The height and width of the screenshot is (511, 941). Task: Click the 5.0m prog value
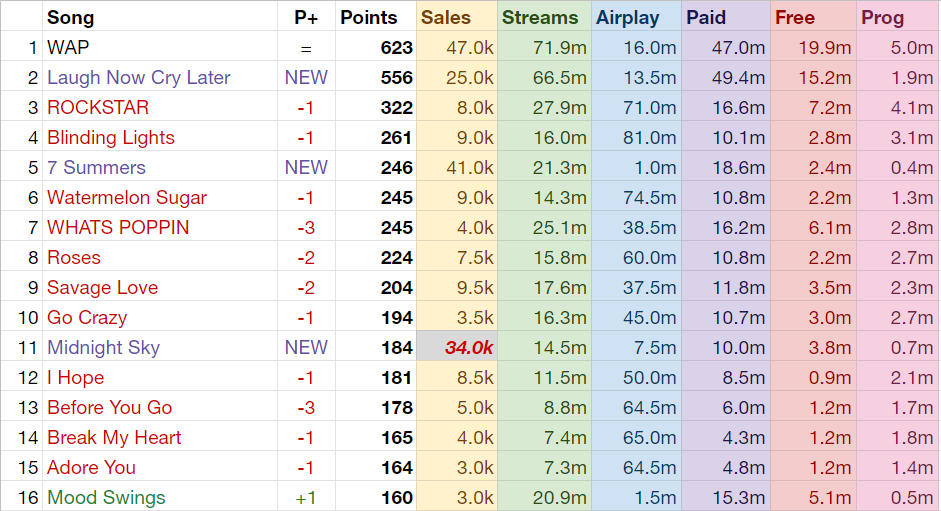[912, 47]
